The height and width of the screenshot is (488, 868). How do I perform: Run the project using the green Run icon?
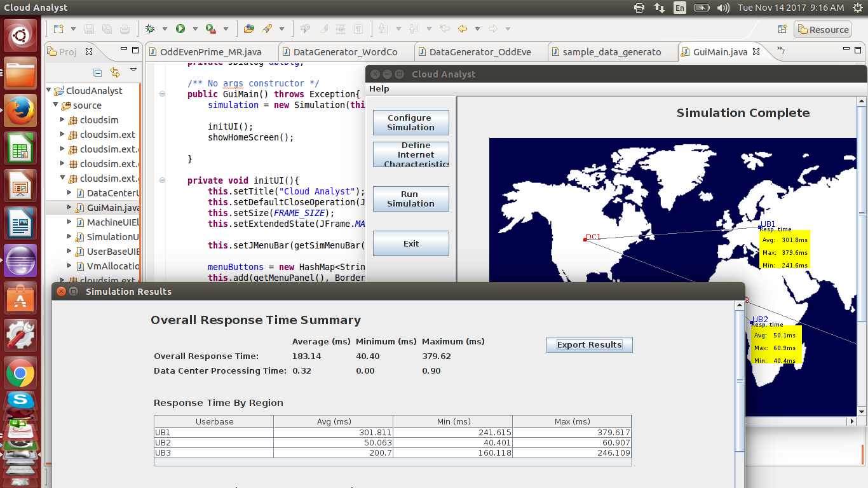180,29
